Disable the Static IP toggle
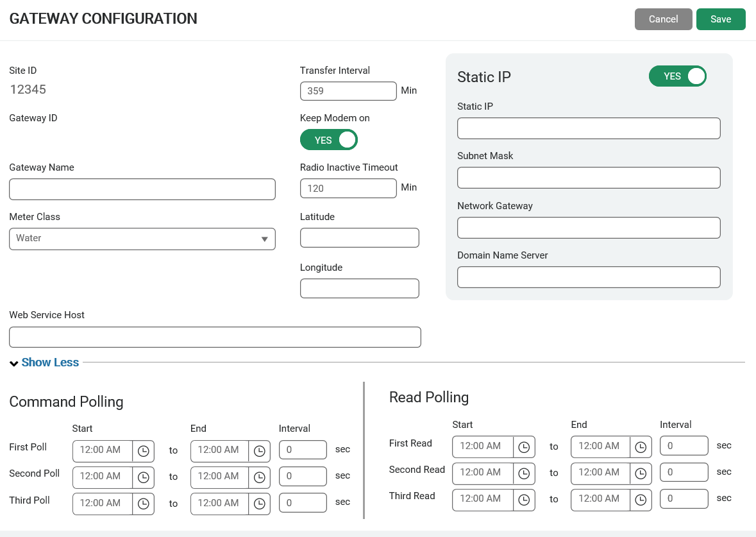Image resolution: width=756 pixels, height=537 pixels. point(677,76)
